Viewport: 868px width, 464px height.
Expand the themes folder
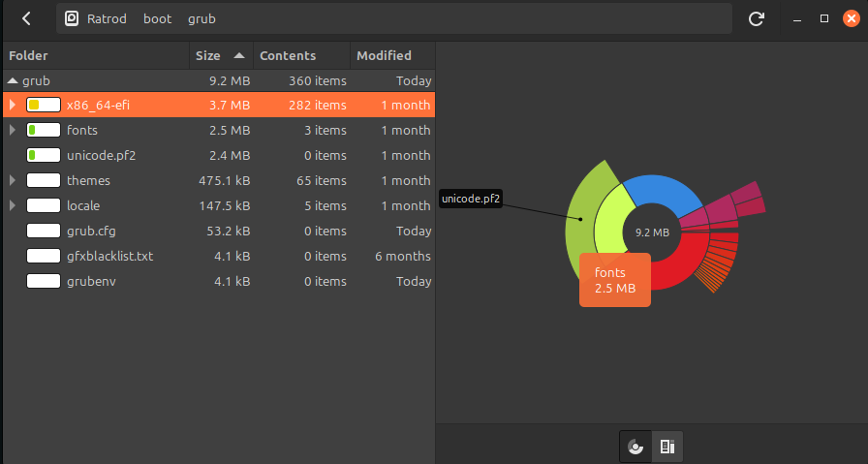pos(13,180)
